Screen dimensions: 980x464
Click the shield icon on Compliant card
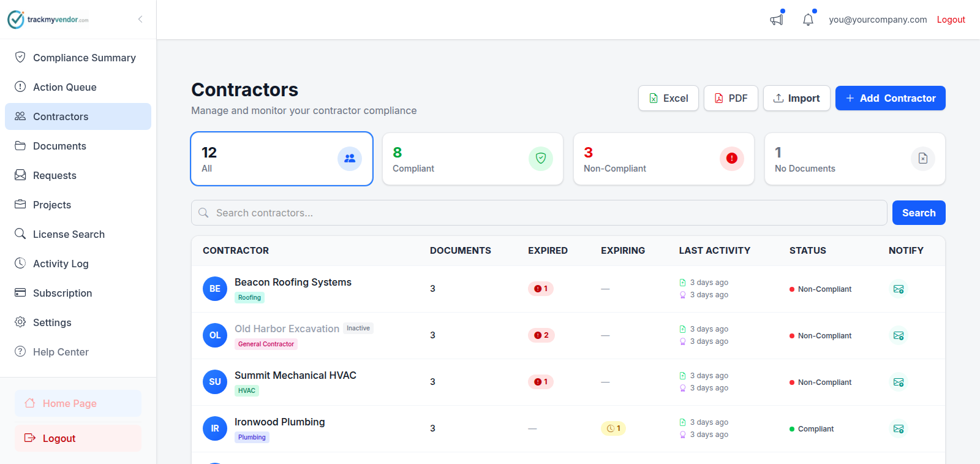(541, 159)
